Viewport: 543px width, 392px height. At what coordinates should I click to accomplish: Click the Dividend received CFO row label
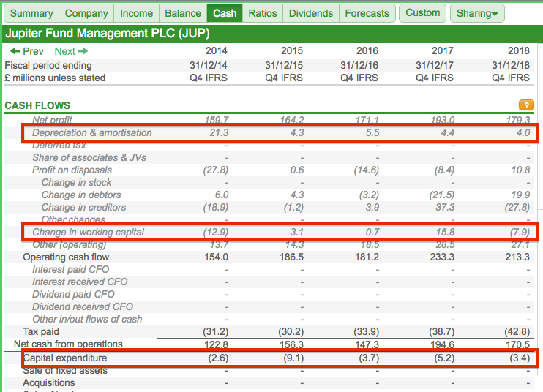tap(83, 307)
